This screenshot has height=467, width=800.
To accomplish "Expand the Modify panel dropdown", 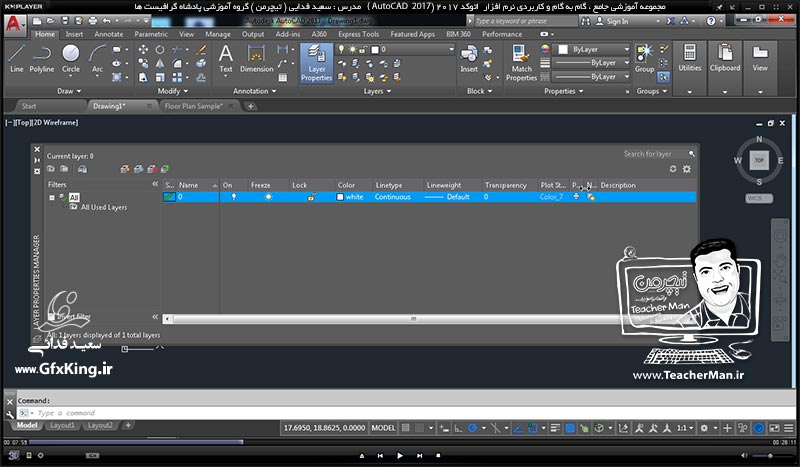I will point(172,91).
